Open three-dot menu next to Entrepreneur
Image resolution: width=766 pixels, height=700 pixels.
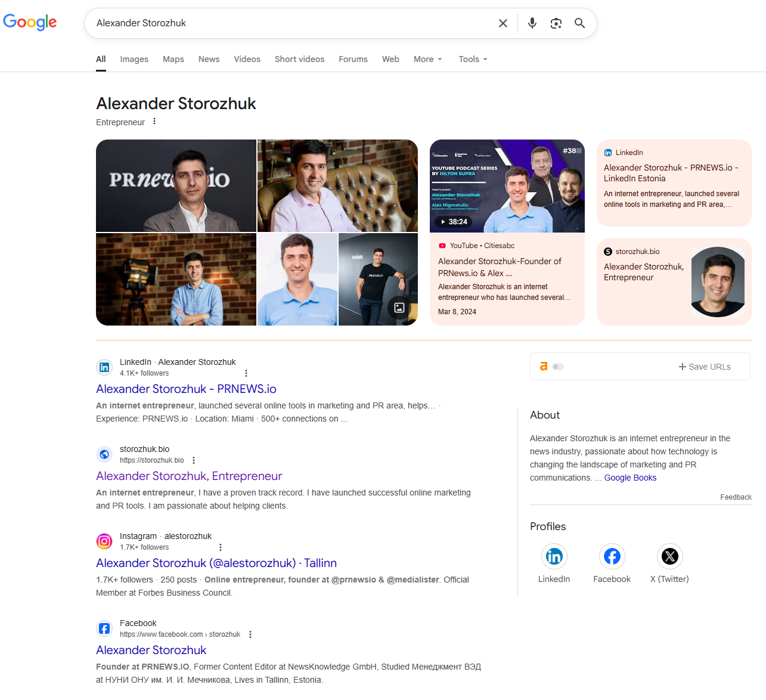154,122
